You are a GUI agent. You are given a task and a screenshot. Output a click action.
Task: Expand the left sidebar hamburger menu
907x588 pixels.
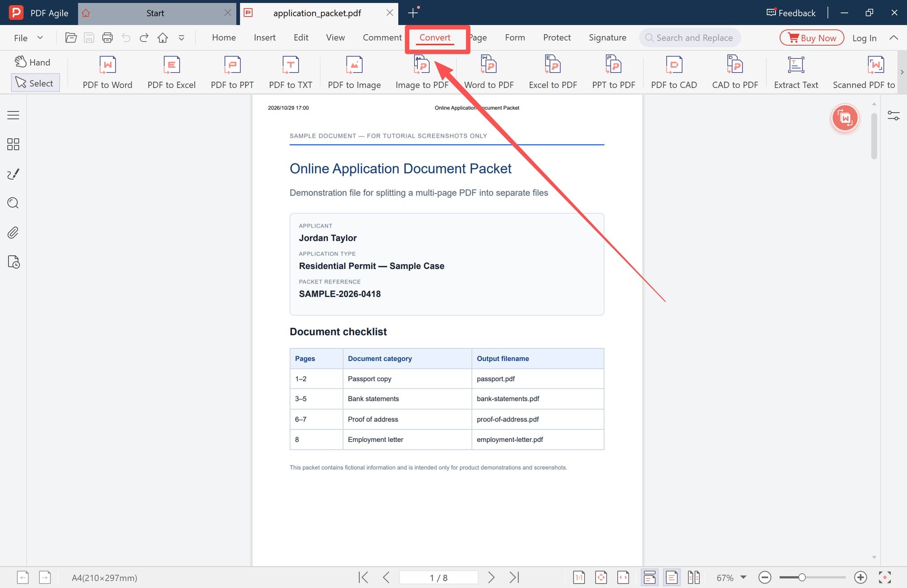(13, 115)
